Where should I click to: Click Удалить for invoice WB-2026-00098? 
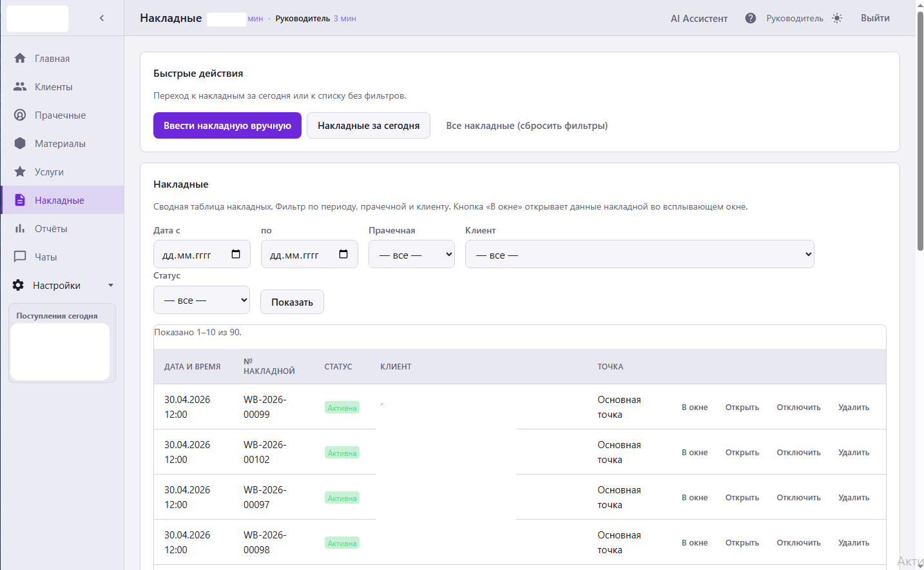pos(854,542)
